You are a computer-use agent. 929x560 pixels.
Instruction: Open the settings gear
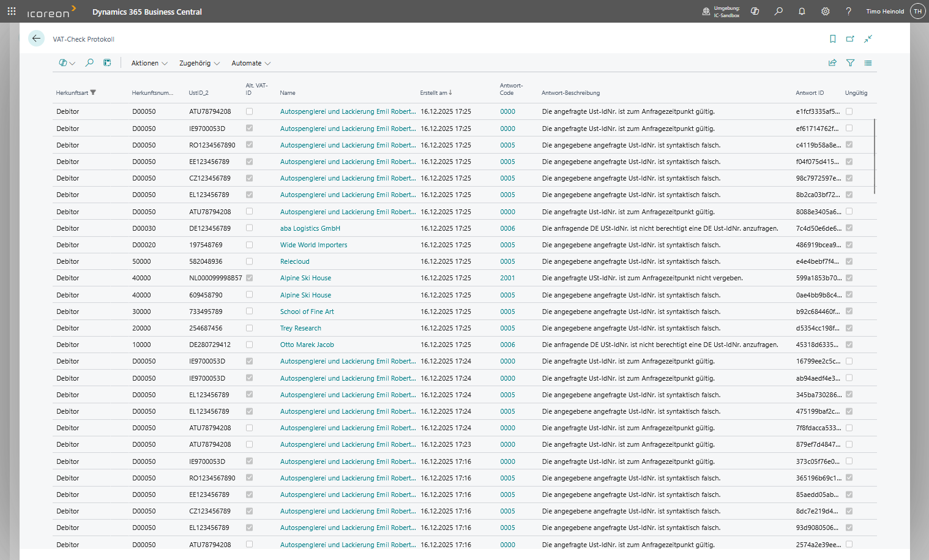(x=825, y=11)
